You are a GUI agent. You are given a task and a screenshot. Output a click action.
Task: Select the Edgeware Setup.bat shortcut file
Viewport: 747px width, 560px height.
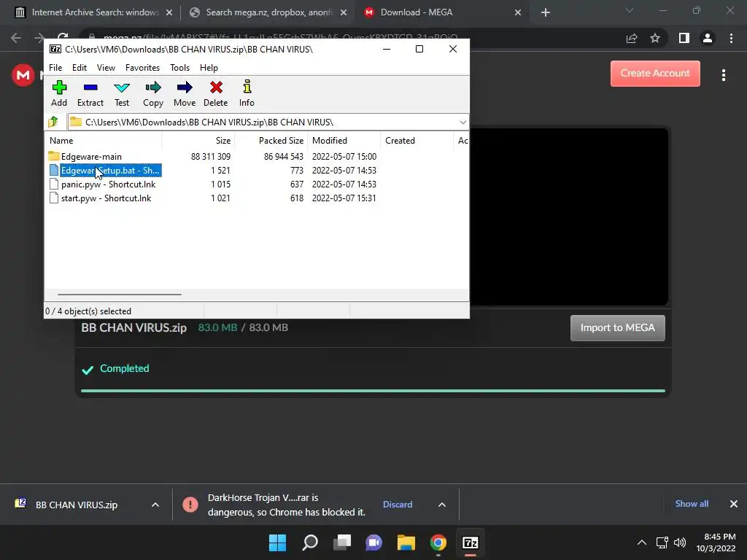(110, 171)
